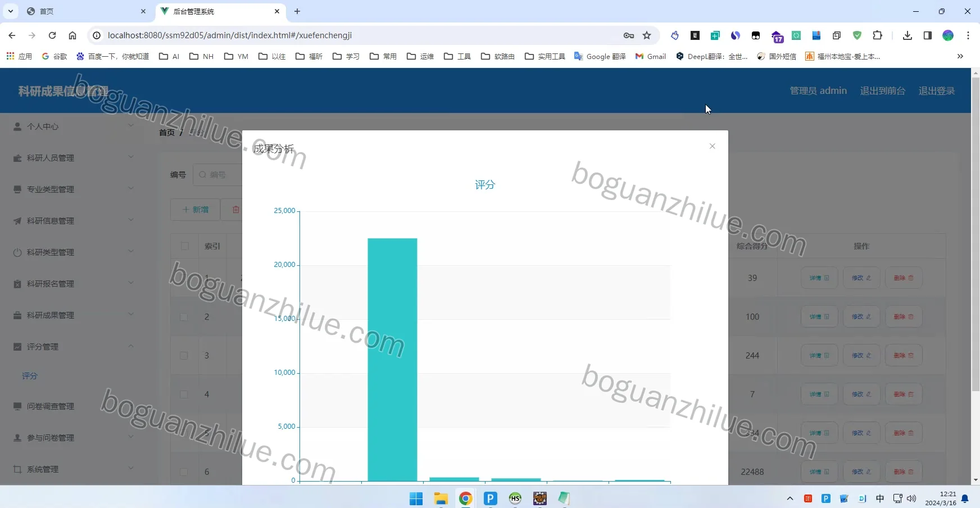The height and width of the screenshot is (508, 980).
Task: Click the browser reload icon
Action: click(52, 35)
